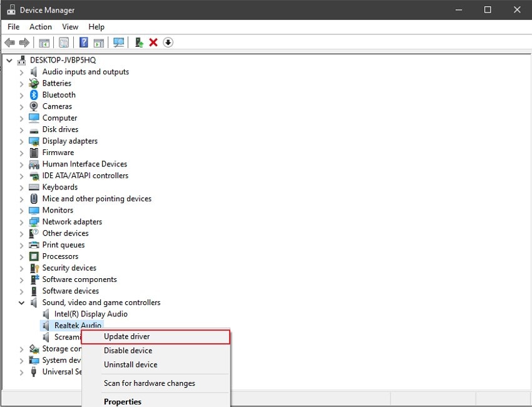The image size is (532, 407).
Task: Click the red X Uninstall device icon
Action: pyautogui.click(x=153, y=43)
